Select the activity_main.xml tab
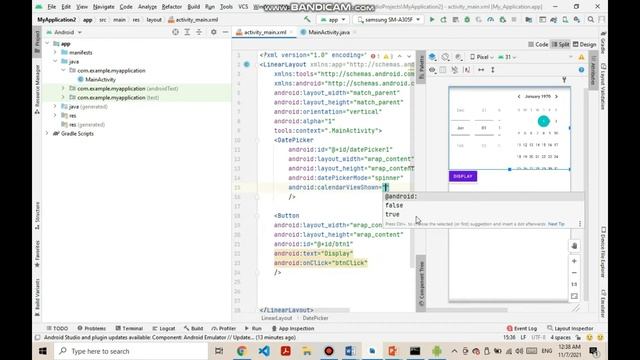The height and width of the screenshot is (360, 640). pos(265,32)
